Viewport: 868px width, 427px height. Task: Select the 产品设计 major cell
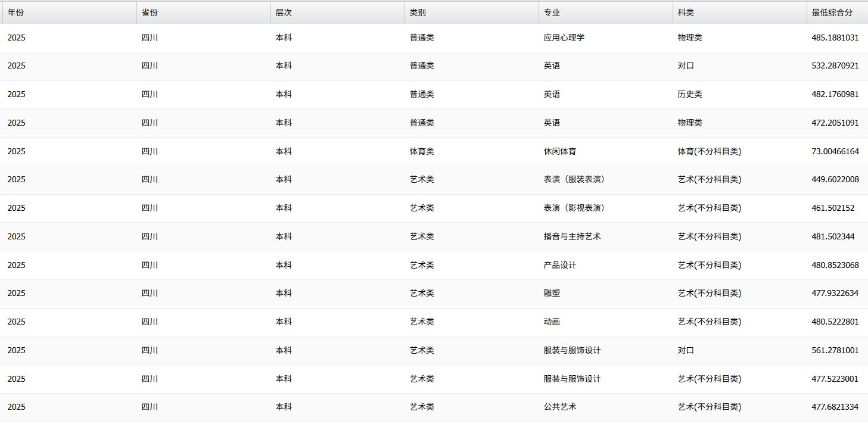click(559, 265)
